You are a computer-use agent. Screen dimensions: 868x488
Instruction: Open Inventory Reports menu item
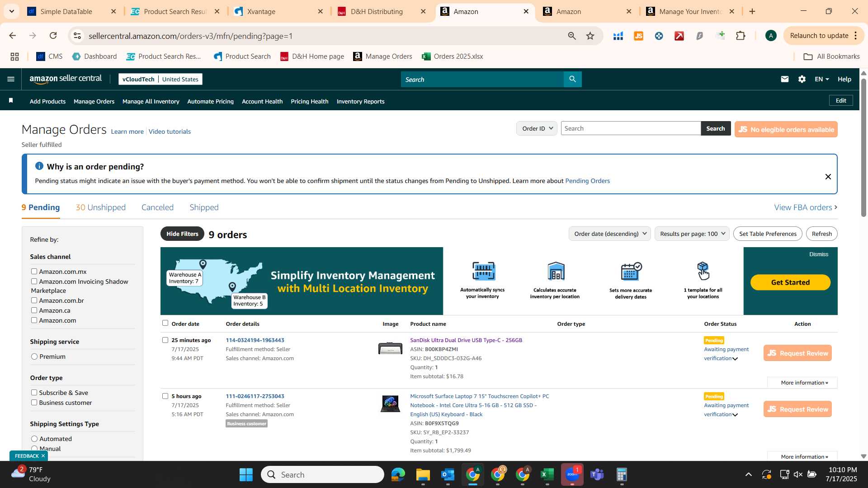(x=360, y=101)
